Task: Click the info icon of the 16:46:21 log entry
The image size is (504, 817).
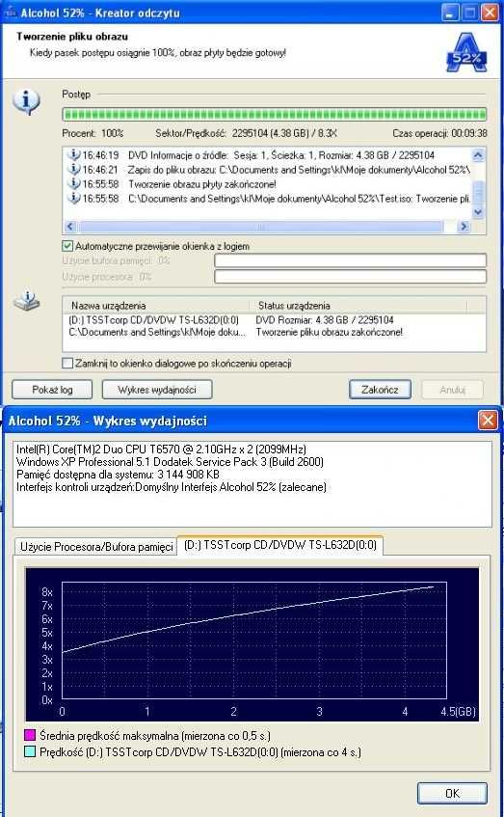Action: coord(74,170)
